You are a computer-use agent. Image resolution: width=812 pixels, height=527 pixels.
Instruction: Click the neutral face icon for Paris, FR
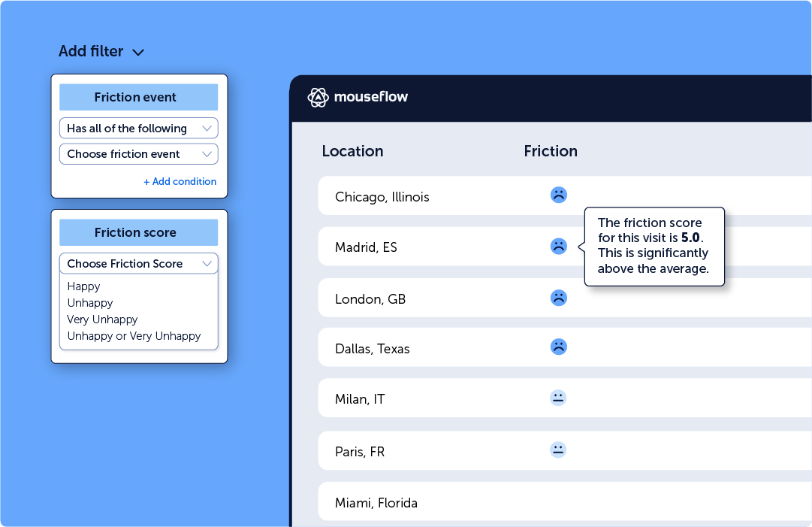(x=558, y=450)
